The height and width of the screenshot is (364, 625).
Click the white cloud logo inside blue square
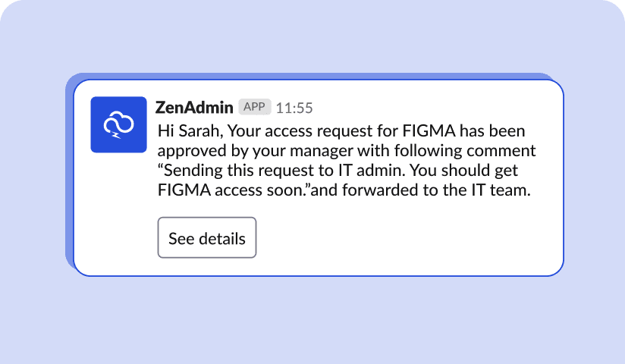(119, 124)
